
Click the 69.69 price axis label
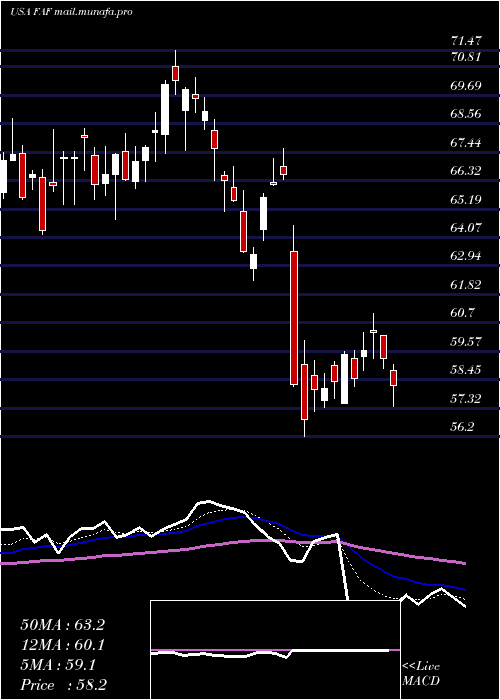click(466, 85)
